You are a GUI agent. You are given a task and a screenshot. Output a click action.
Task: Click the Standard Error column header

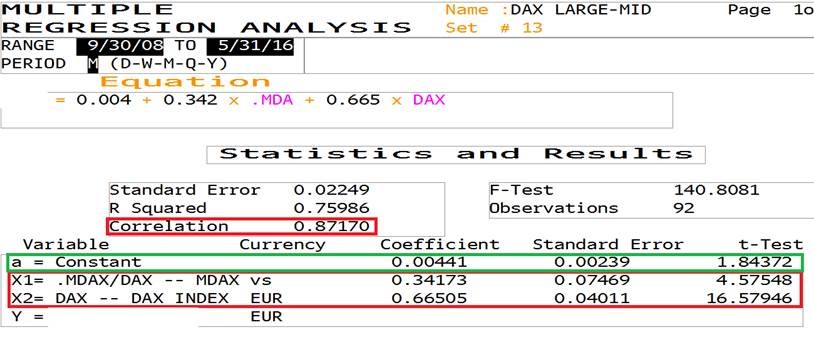[608, 245]
